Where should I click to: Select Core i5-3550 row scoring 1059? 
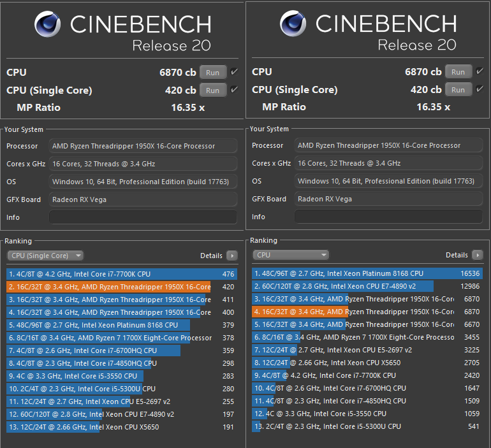click(x=367, y=414)
